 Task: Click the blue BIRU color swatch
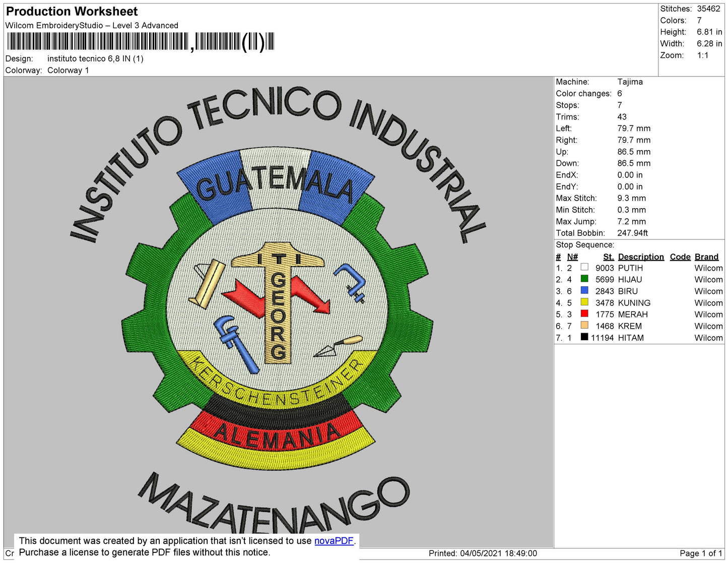(584, 290)
